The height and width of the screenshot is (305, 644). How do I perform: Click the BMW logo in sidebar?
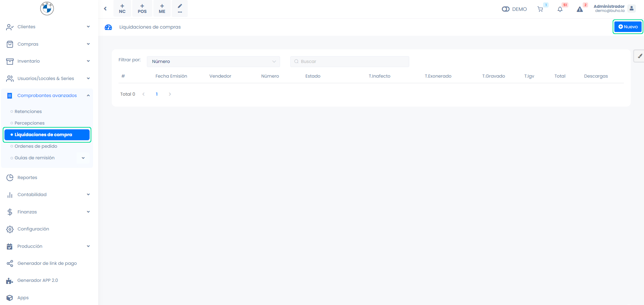47,9
